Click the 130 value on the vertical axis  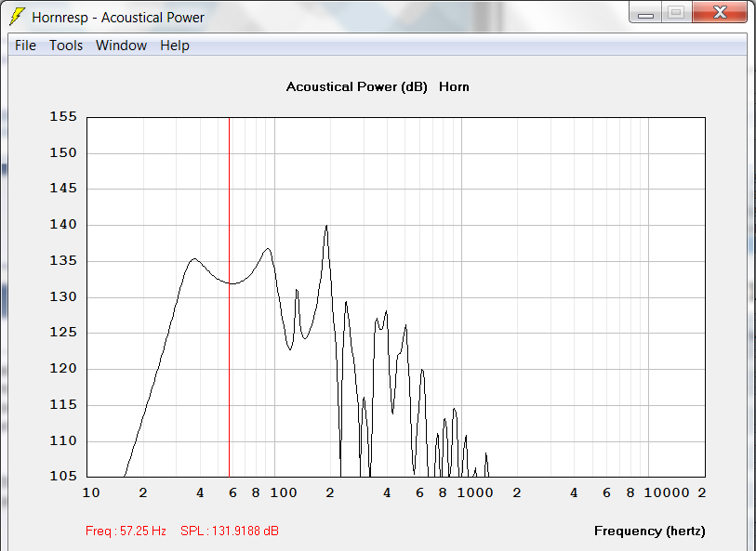coord(63,296)
